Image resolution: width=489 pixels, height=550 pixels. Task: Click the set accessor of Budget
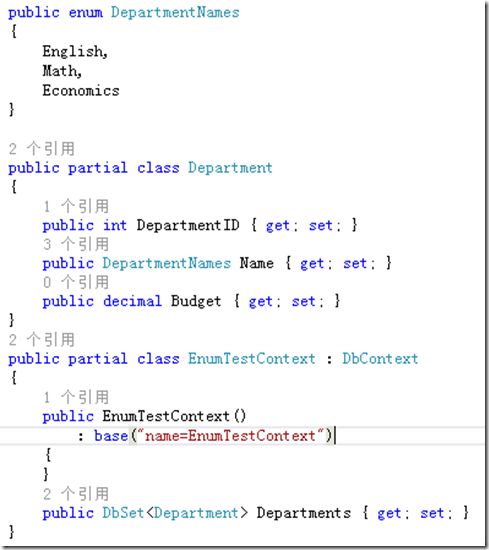pos(304,301)
